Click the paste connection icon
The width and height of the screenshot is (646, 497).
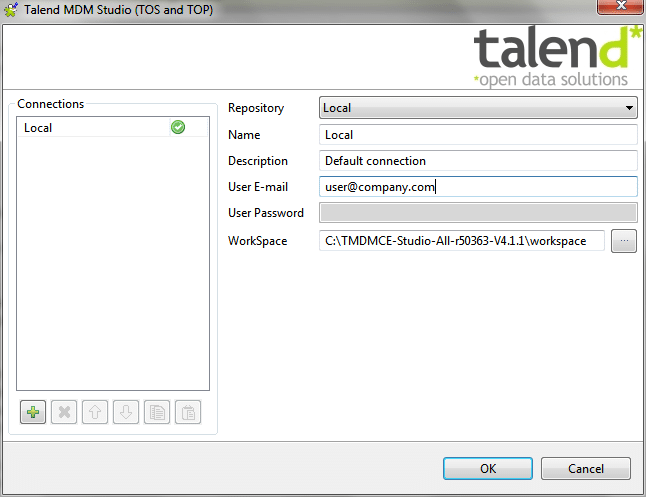click(x=187, y=412)
